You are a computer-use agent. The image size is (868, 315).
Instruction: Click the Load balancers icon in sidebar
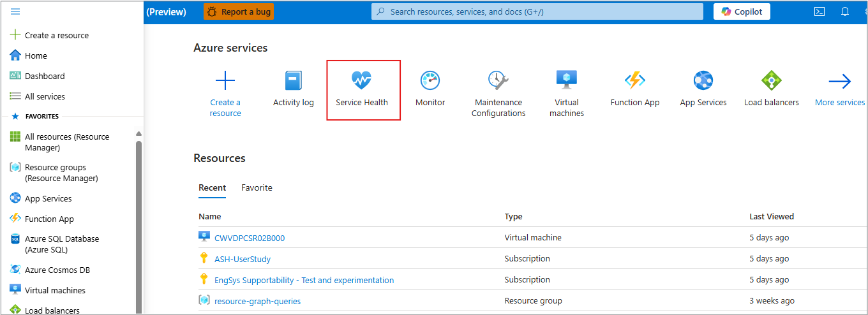click(15, 310)
